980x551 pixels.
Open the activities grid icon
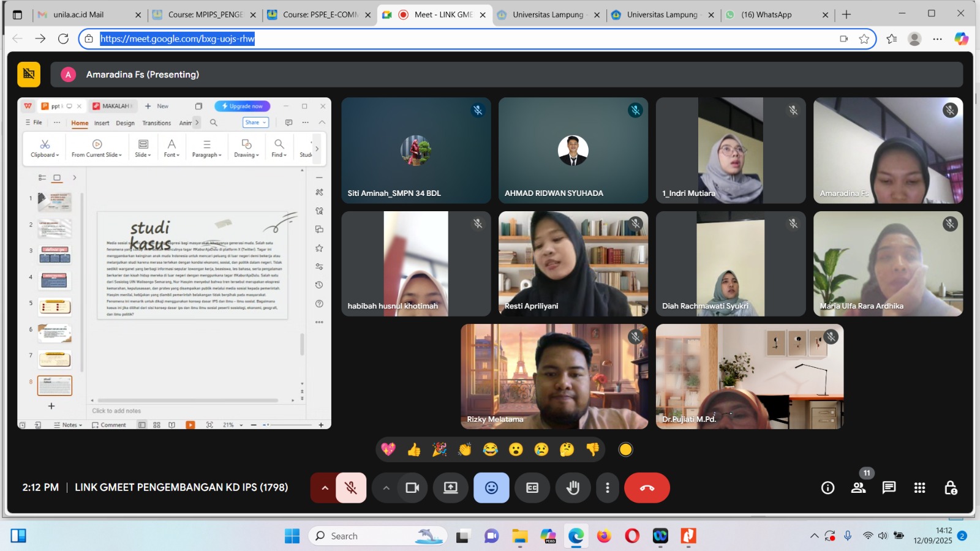919,488
